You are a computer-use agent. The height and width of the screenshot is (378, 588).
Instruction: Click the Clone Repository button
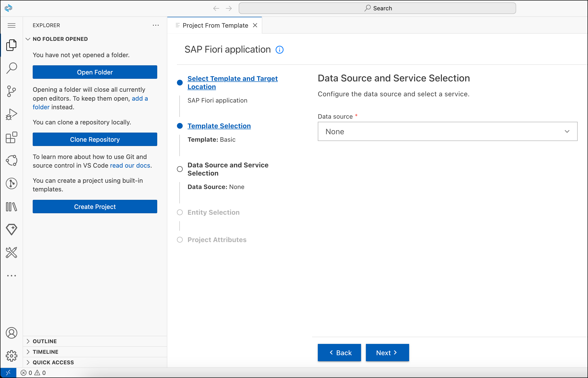pyautogui.click(x=95, y=139)
